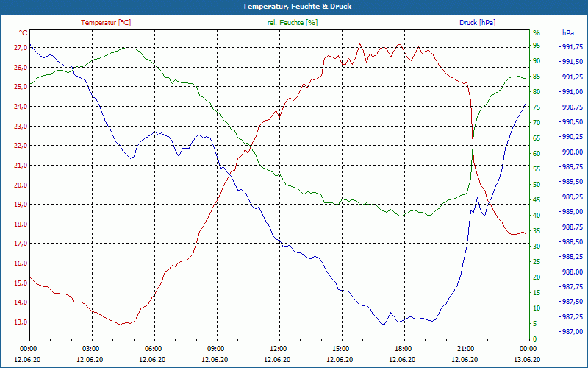Click the 991,75 pressure axis value

coord(573,47)
